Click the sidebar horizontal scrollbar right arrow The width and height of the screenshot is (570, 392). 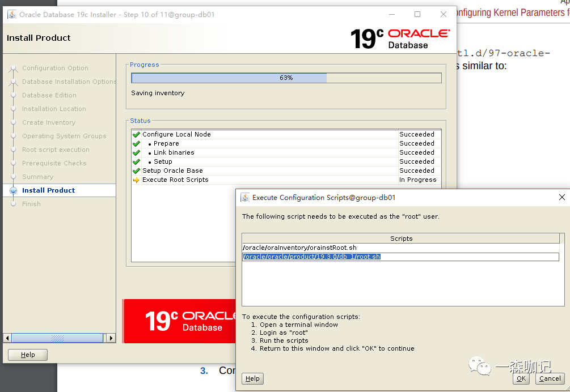point(111,338)
